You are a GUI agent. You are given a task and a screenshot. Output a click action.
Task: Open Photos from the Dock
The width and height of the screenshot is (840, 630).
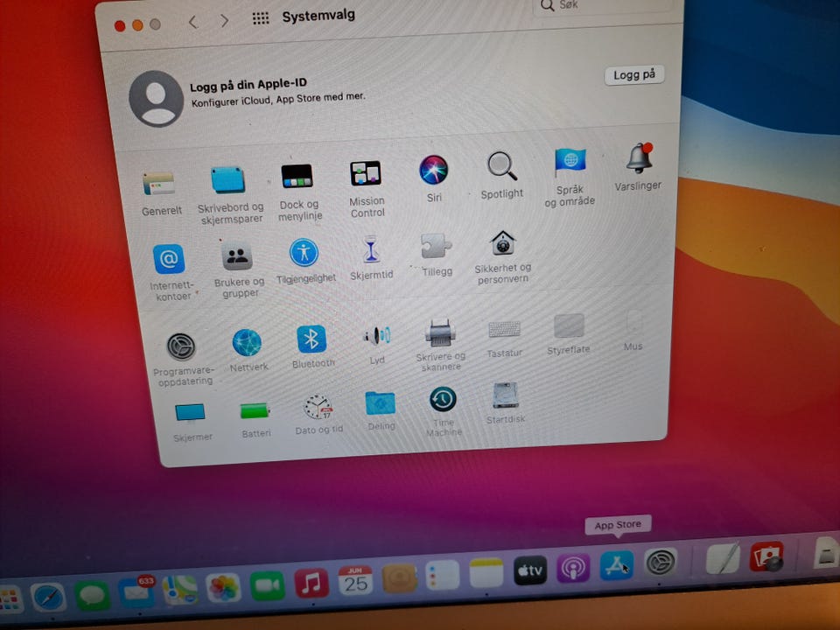(223, 588)
